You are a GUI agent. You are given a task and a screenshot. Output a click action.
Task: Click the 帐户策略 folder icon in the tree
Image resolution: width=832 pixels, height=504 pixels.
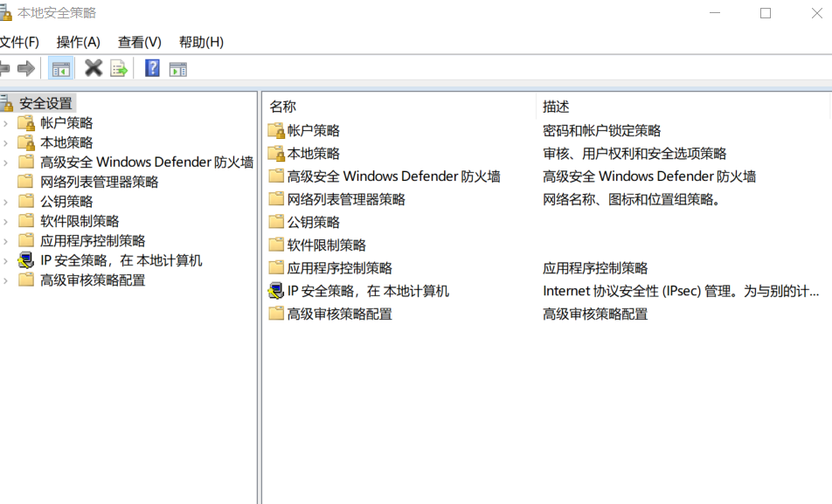26,123
